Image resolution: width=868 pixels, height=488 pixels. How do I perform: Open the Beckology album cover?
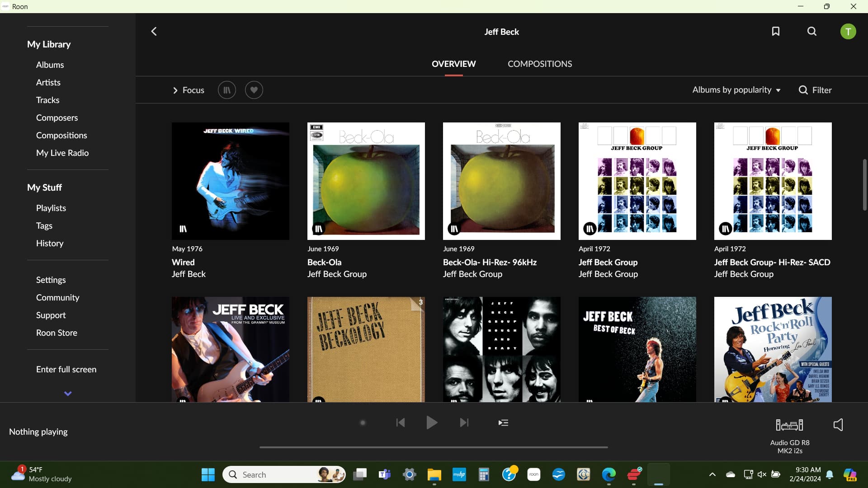click(366, 349)
